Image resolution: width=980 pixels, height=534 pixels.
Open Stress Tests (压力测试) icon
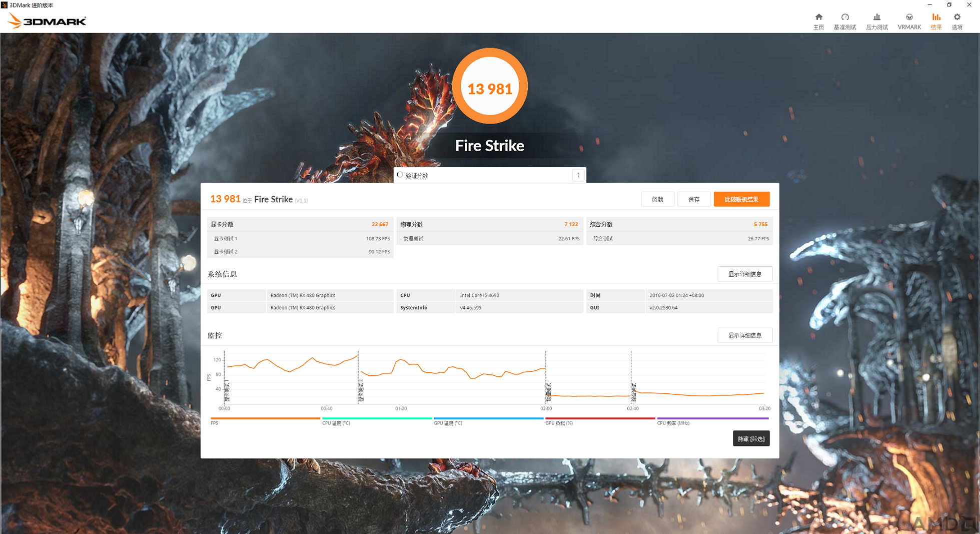pos(876,22)
